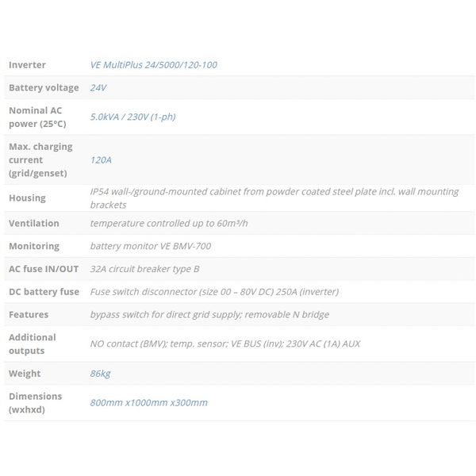Click the 32A circuit breaker type B text

click(145, 269)
